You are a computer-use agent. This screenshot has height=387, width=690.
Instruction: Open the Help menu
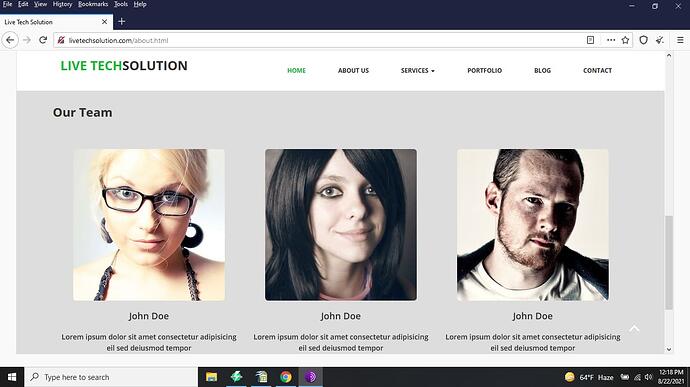(140, 4)
